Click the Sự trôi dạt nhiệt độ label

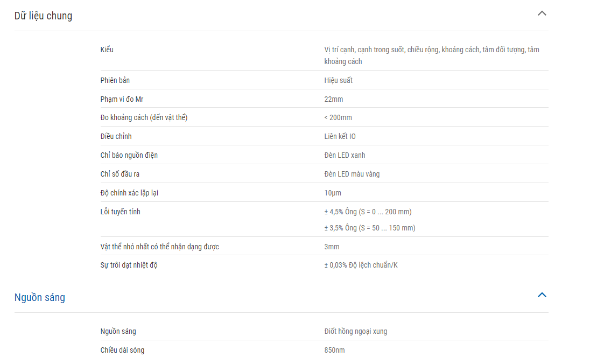click(x=129, y=265)
